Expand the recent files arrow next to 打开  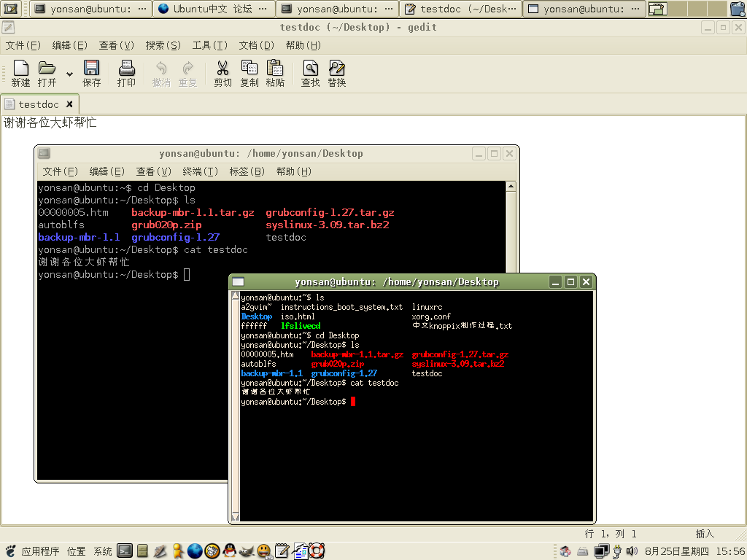pos(69,74)
